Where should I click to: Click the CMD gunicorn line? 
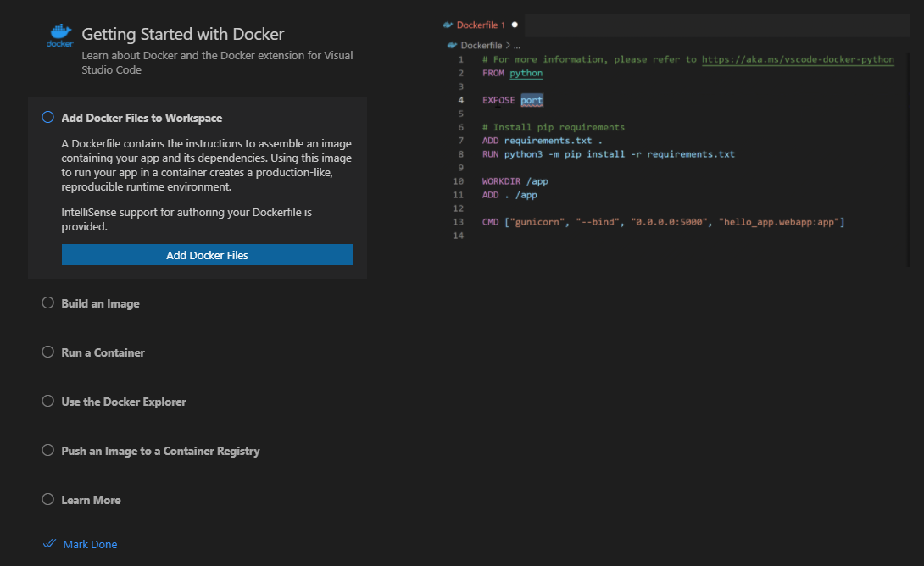[x=664, y=222]
